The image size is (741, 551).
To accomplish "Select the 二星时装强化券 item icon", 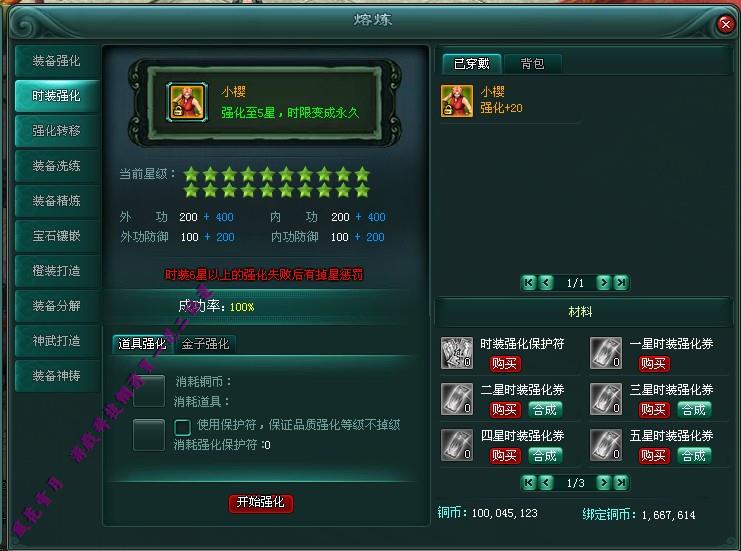I will [x=457, y=399].
